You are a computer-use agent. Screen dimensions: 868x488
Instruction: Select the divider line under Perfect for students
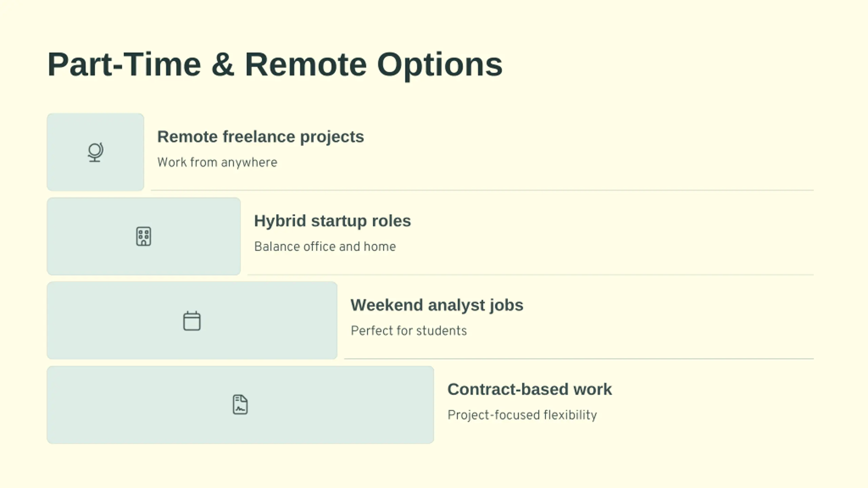[579, 359]
